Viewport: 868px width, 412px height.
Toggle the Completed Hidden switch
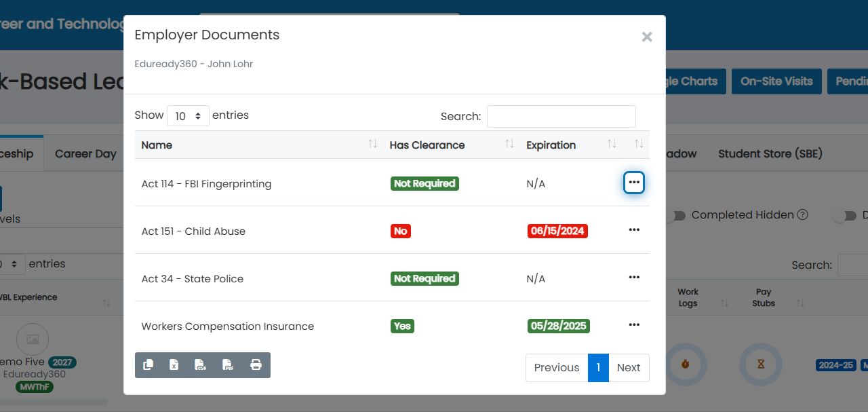coord(675,215)
